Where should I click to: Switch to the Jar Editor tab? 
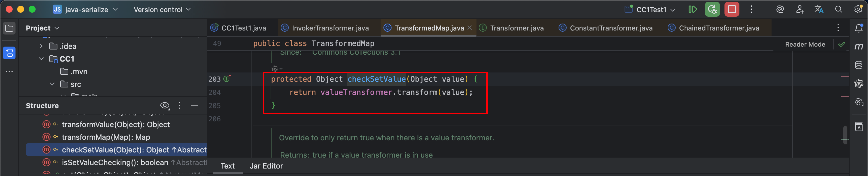point(266,166)
